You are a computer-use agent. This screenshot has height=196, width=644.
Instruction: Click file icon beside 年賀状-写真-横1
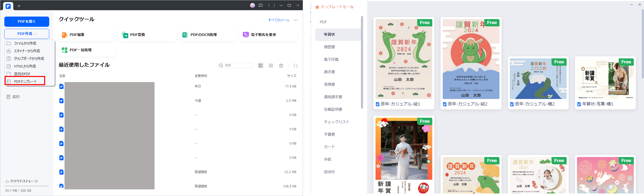[579, 104]
